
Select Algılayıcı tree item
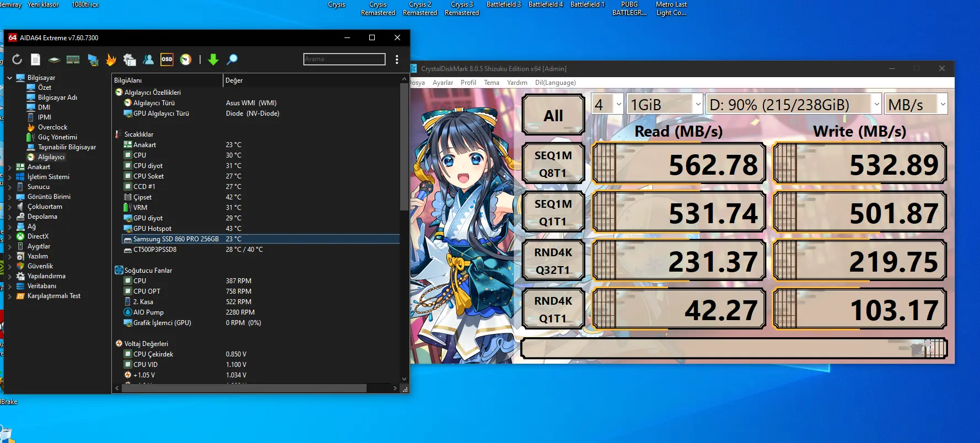click(51, 157)
